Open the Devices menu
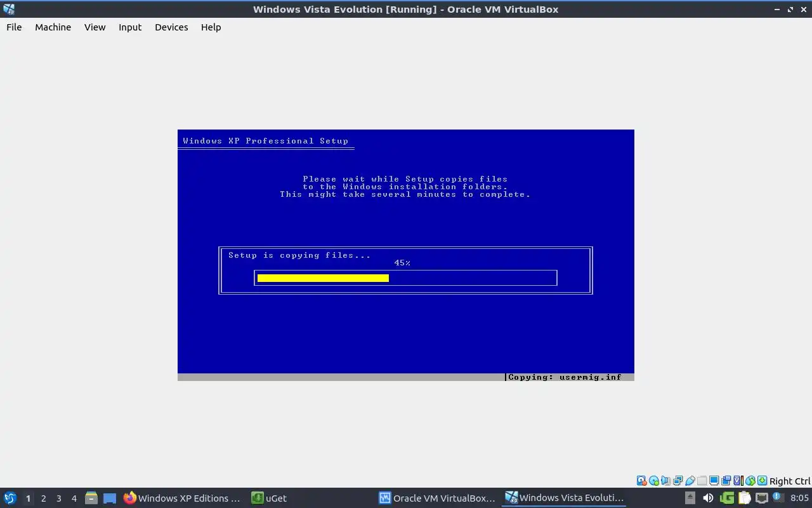This screenshot has height=508, width=812. tap(171, 27)
